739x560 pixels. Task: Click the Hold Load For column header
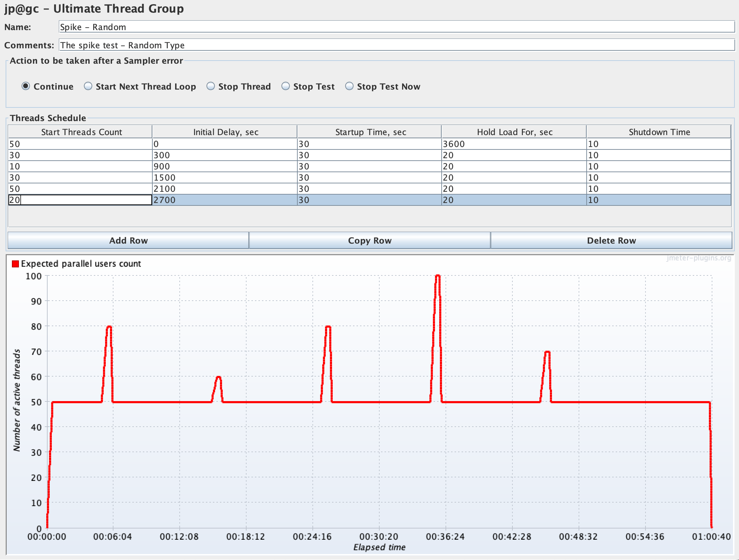pos(514,132)
